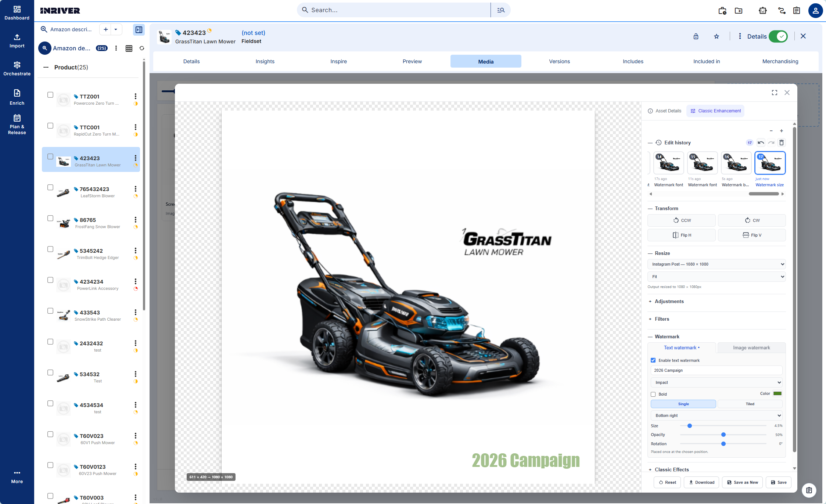Rotate image clockwise with CW
The image size is (826, 504).
[752, 220]
